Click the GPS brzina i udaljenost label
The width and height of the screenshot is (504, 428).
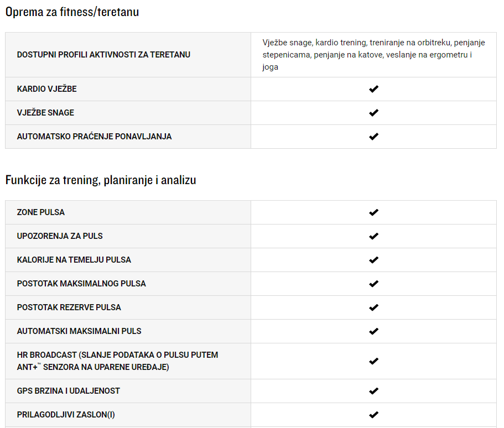(69, 391)
